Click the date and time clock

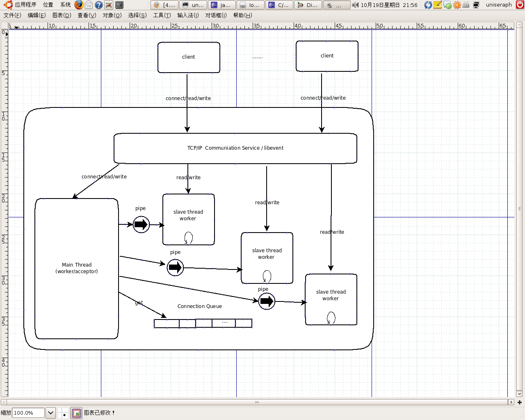click(388, 5)
